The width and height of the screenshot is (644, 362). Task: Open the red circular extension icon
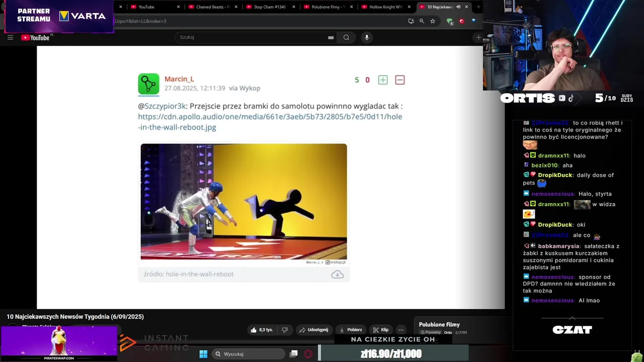pos(461,21)
